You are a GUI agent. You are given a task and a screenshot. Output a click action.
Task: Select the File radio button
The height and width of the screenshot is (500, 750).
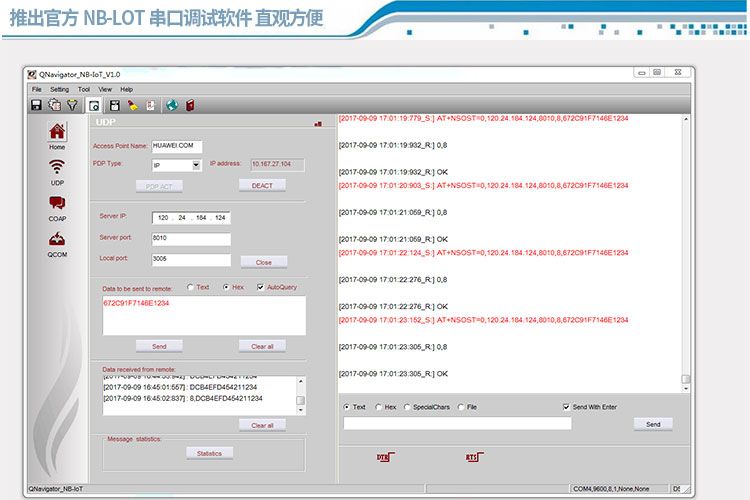461,407
